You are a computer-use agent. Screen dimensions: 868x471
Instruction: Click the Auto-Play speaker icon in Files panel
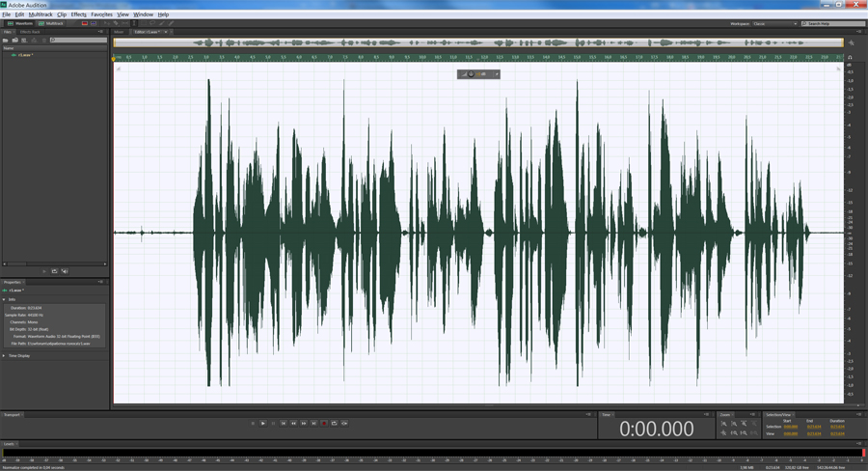point(65,271)
